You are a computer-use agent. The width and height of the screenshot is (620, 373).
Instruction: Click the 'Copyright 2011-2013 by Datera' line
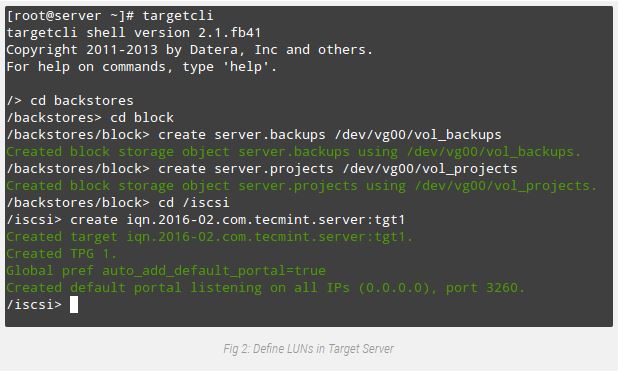point(189,50)
